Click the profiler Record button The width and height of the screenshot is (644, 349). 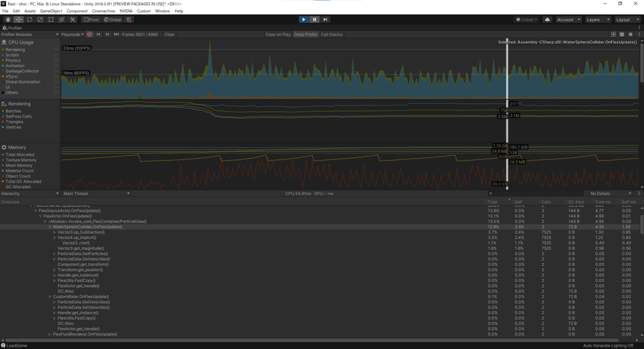[x=90, y=34]
